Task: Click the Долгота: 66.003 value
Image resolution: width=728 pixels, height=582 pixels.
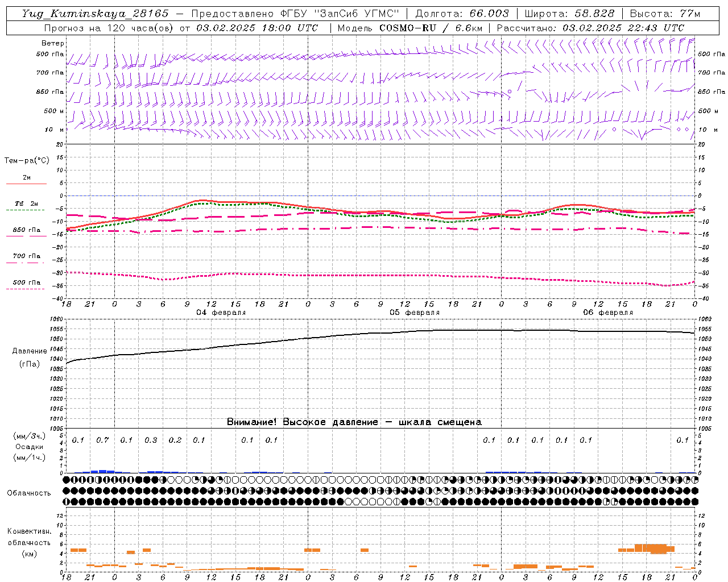Action: click(x=462, y=14)
